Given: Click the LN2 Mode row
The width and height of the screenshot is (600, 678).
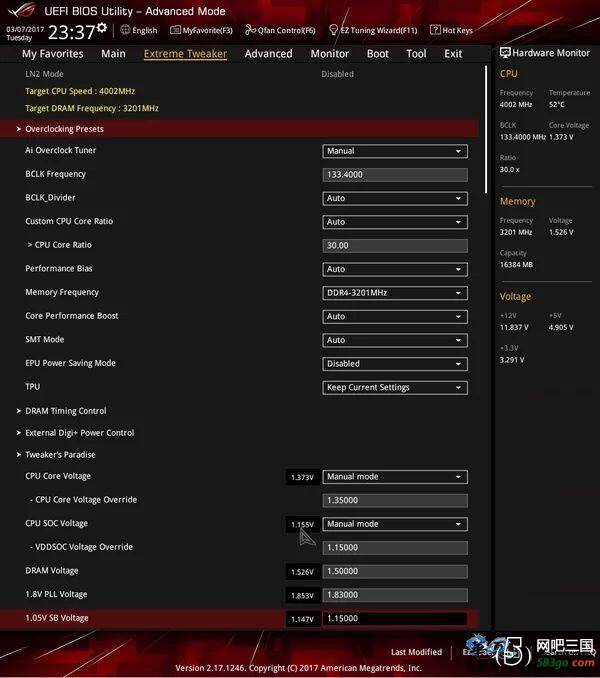Looking at the screenshot, I should 239,74.
